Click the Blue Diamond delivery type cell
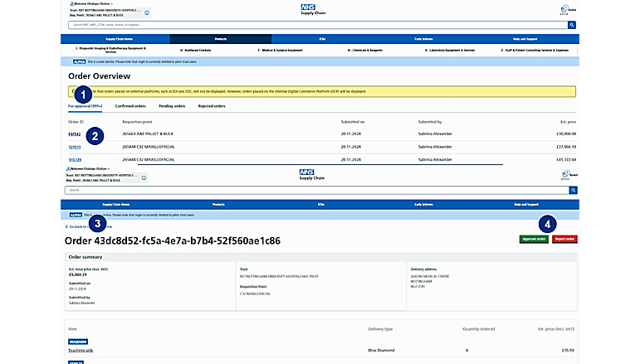Image resolution: width=640 pixels, height=364 pixels. (381, 350)
